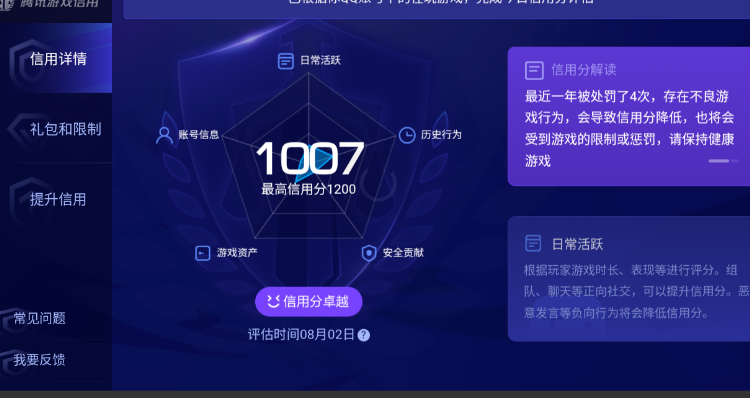
Task: Open 我要反馈 in the sidebar
Action: tap(39, 360)
